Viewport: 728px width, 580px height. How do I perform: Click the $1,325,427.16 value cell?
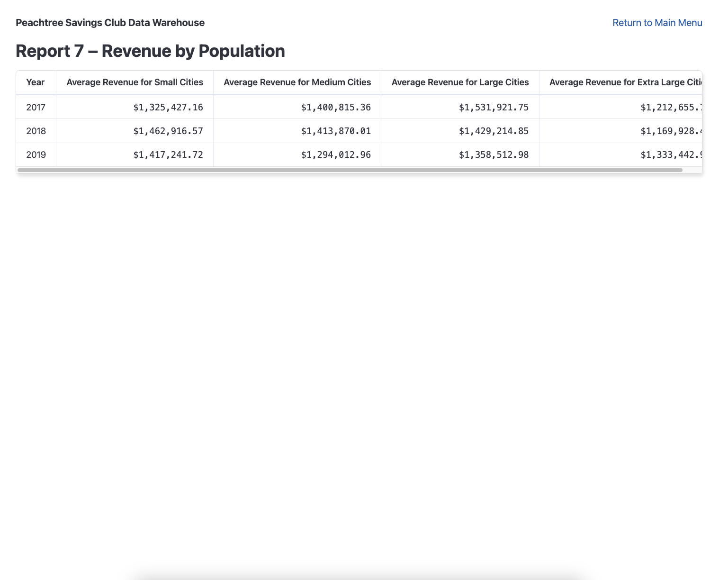click(168, 107)
